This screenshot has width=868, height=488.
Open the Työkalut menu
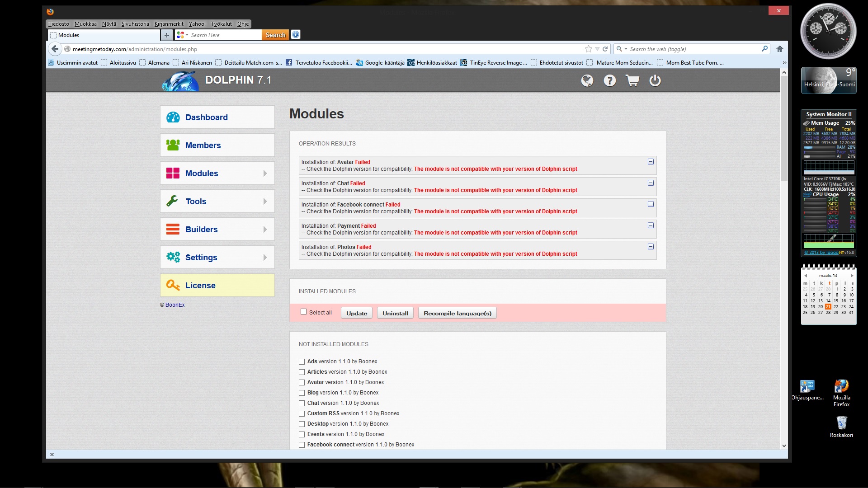pos(221,24)
